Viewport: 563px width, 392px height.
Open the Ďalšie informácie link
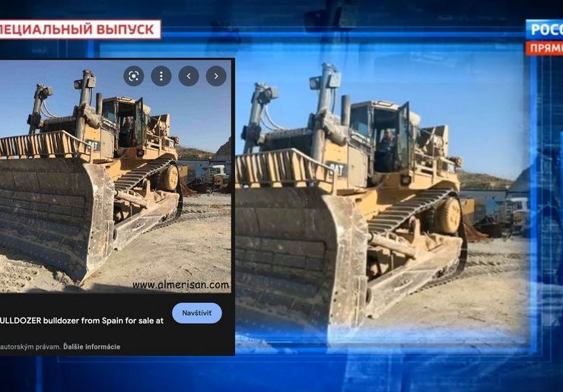tap(91, 346)
